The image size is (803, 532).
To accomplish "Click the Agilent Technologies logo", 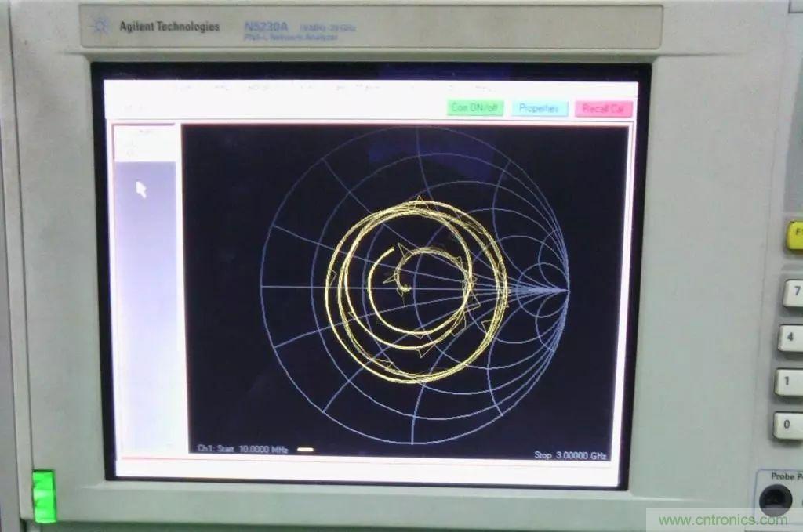I will (x=157, y=27).
